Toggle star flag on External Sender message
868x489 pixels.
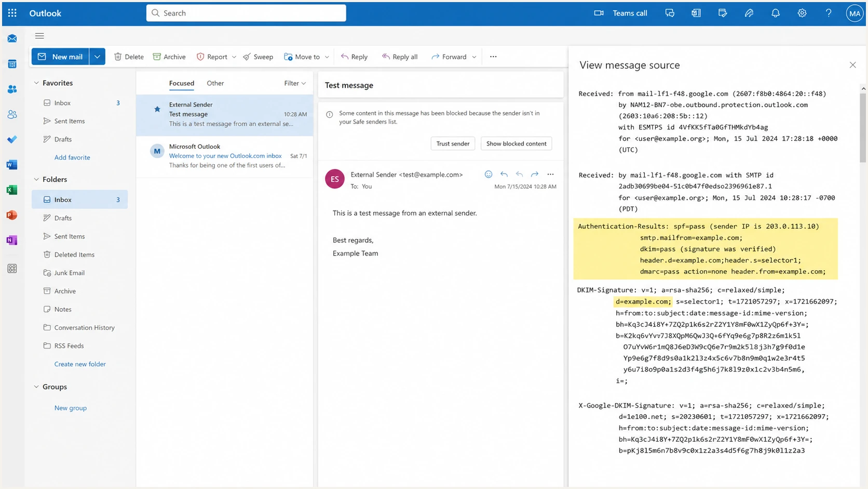157,109
